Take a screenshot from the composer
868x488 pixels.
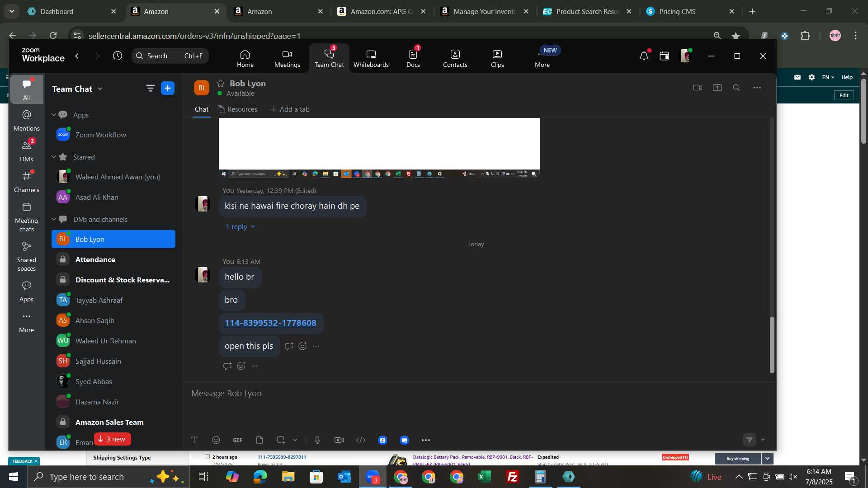pyautogui.click(x=281, y=440)
